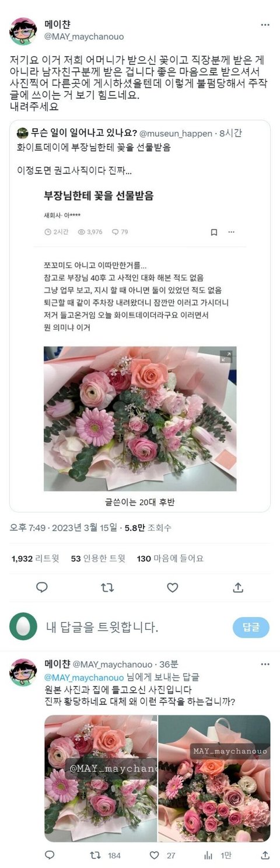View the 1,932 리트윗 list
The width and height of the screenshot is (280, 868).
36,559
